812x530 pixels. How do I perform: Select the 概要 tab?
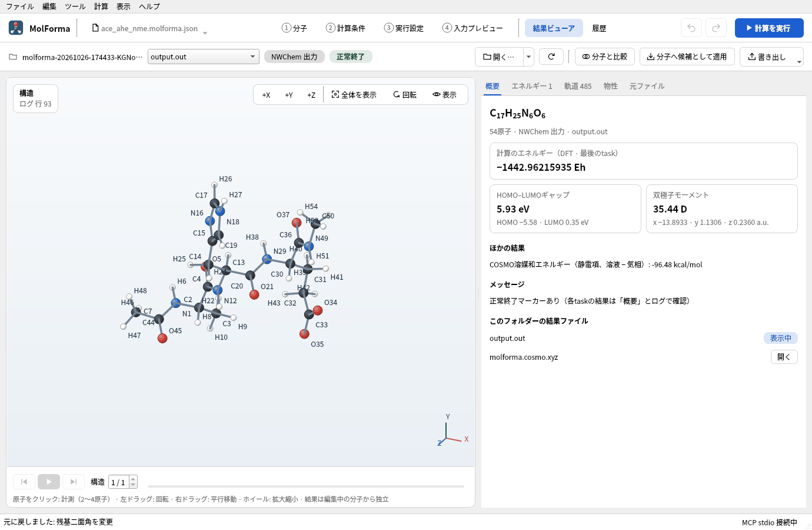(x=492, y=86)
